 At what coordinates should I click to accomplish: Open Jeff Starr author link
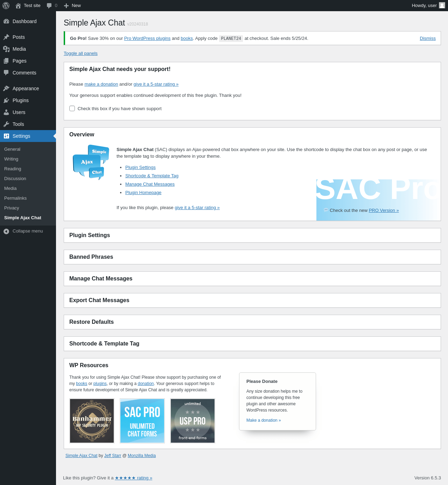(x=113, y=456)
